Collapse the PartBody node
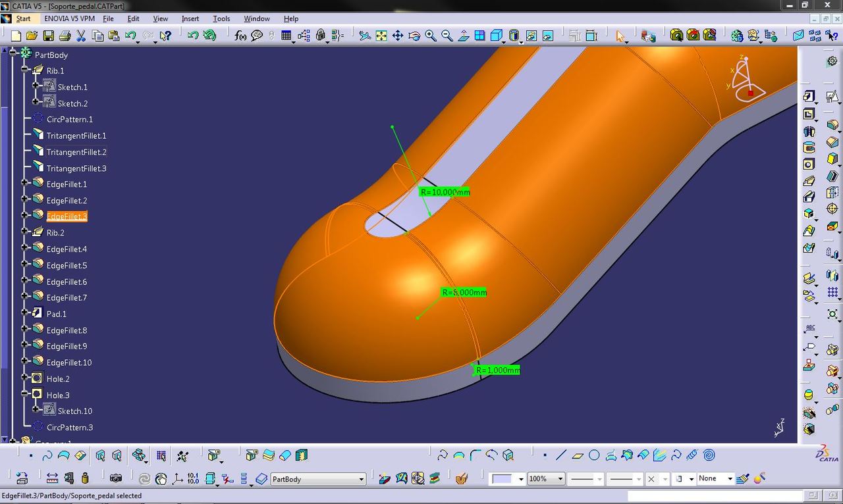This screenshot has width=843, height=504. point(13,52)
